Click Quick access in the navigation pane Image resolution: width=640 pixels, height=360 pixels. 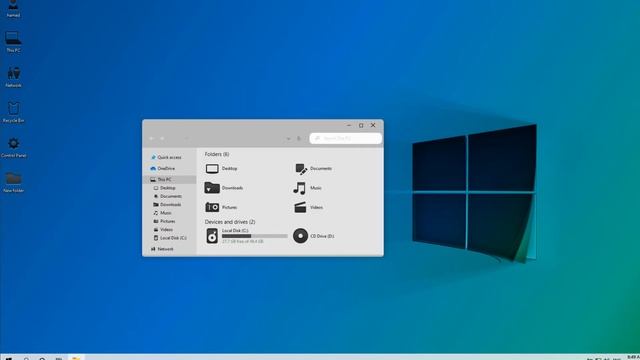[x=167, y=157]
